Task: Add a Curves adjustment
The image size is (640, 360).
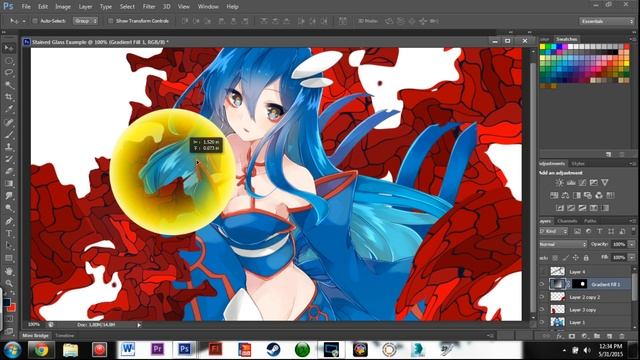Action: (x=582, y=182)
